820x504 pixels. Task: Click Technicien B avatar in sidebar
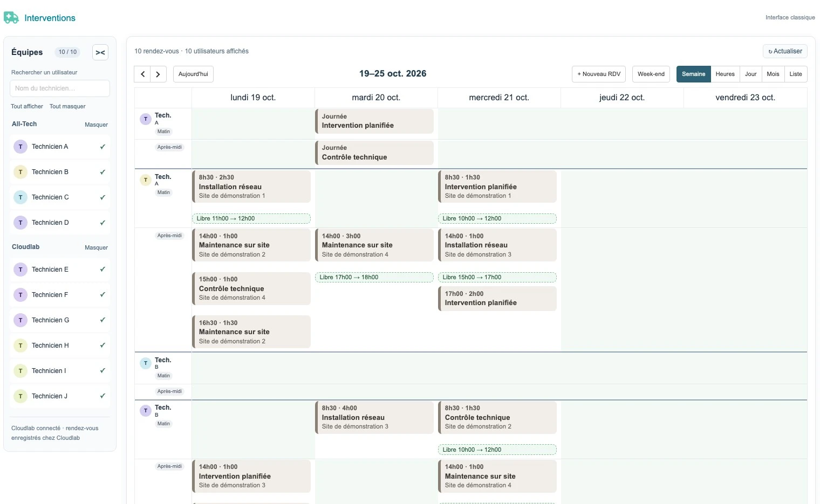click(20, 172)
